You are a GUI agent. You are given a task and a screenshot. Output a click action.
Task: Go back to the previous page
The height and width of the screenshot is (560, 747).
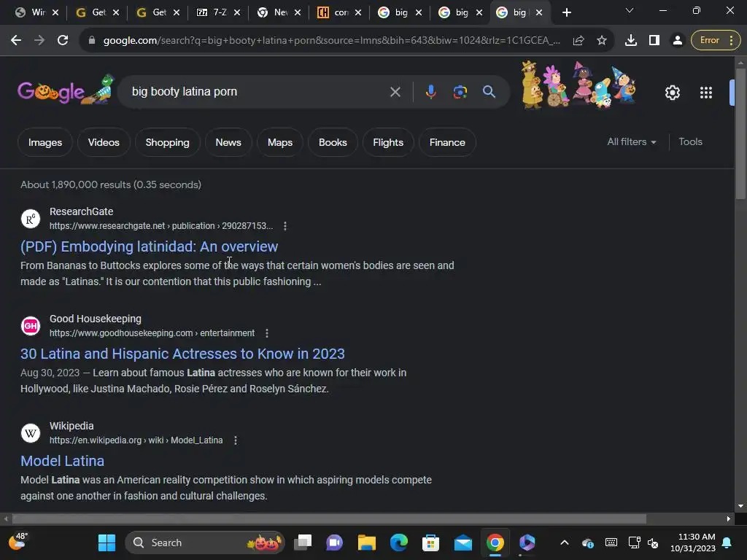click(16, 41)
